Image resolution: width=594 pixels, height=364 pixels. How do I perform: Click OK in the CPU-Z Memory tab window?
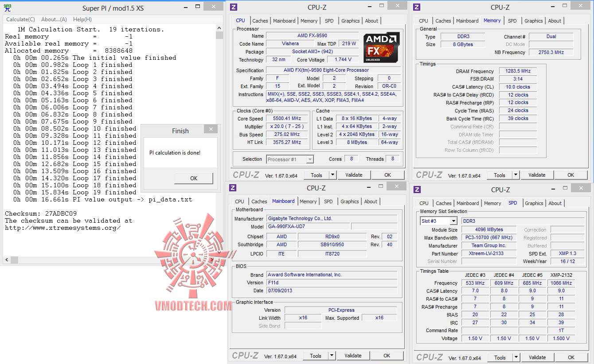(x=571, y=175)
